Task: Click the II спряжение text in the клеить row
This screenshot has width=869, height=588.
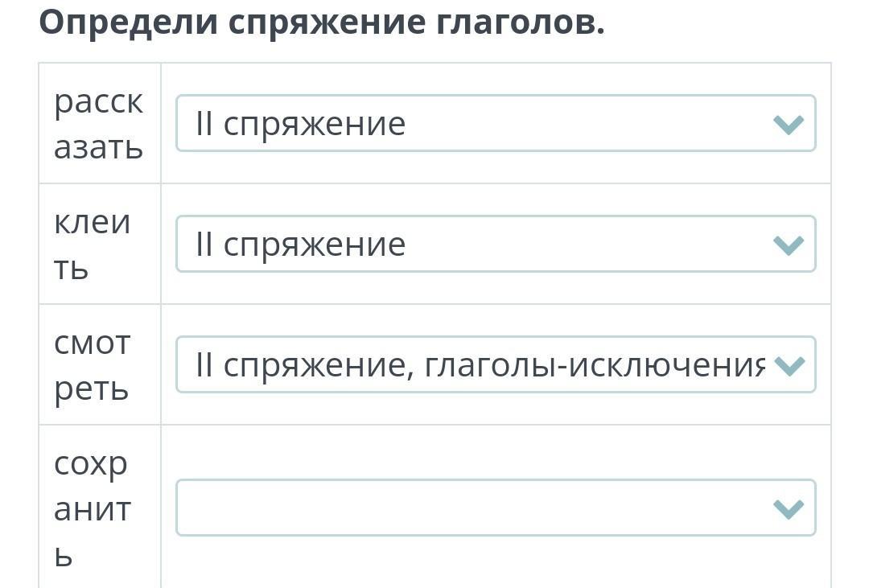Action: pyautogui.click(x=300, y=245)
